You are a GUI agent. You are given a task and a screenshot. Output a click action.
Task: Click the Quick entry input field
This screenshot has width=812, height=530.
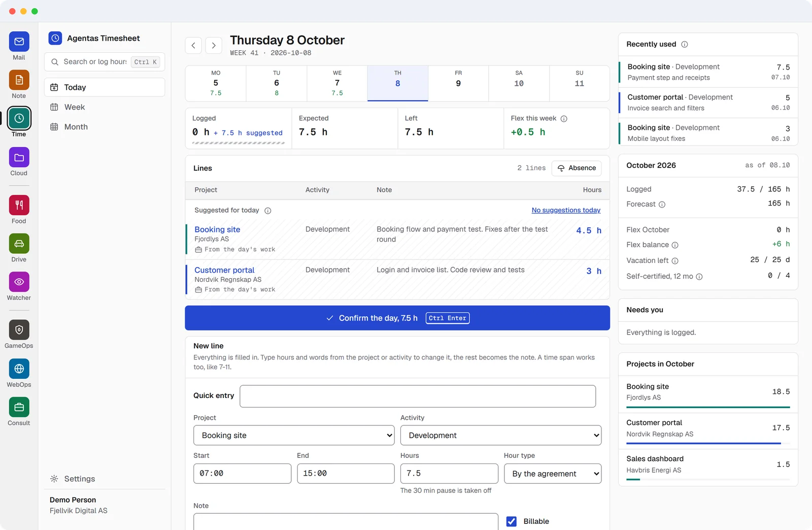click(x=418, y=396)
